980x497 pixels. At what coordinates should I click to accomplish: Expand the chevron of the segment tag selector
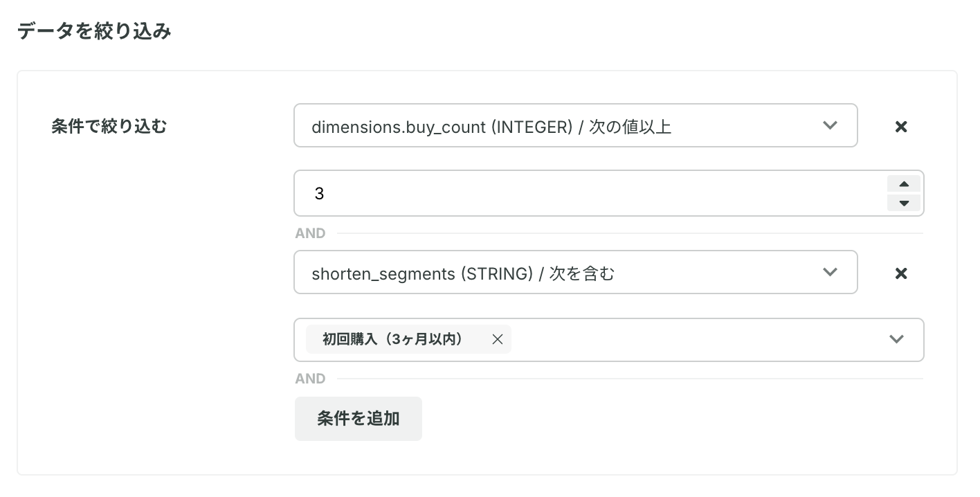[x=896, y=339]
